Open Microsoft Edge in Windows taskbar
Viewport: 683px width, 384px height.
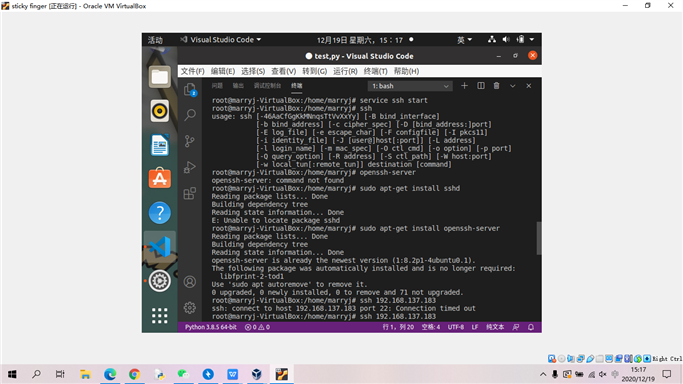110,374
